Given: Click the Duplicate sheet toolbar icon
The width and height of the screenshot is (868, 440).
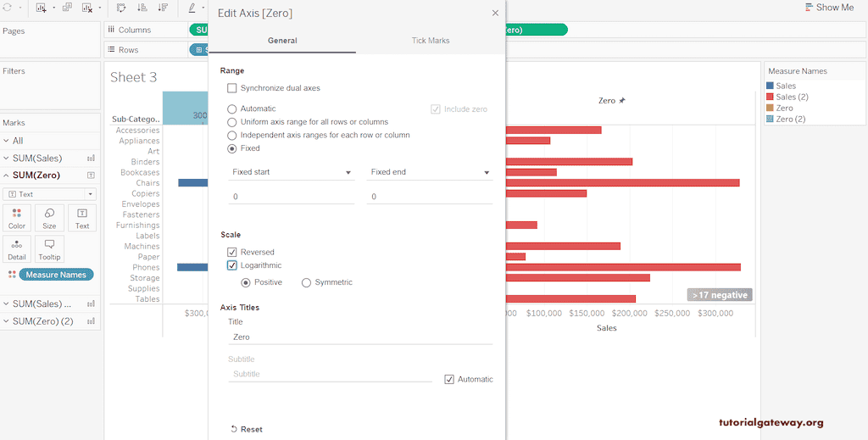Looking at the screenshot, I should [x=67, y=8].
